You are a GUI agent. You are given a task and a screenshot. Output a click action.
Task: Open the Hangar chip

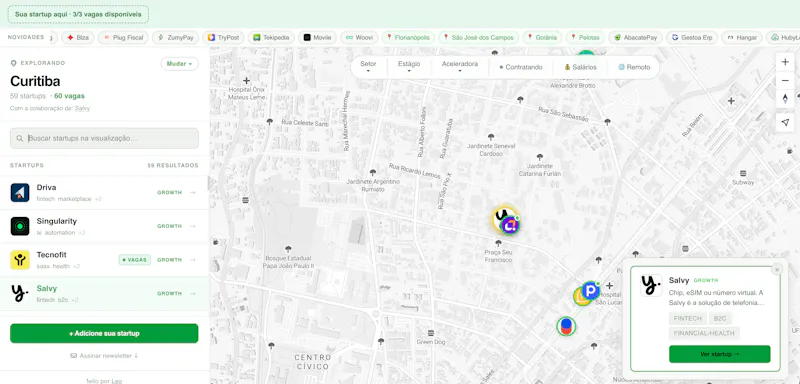[x=742, y=38]
